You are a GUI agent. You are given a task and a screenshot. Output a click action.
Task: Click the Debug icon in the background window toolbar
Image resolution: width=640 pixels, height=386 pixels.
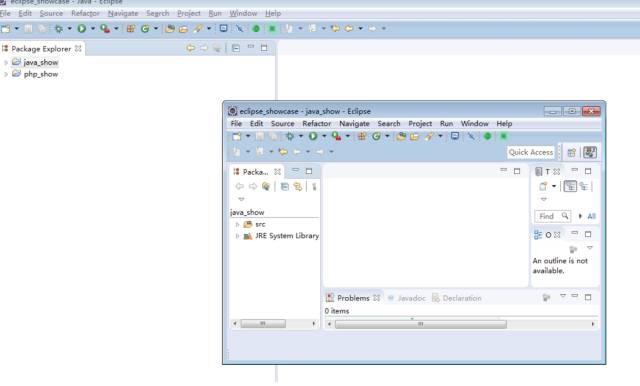tap(59, 29)
